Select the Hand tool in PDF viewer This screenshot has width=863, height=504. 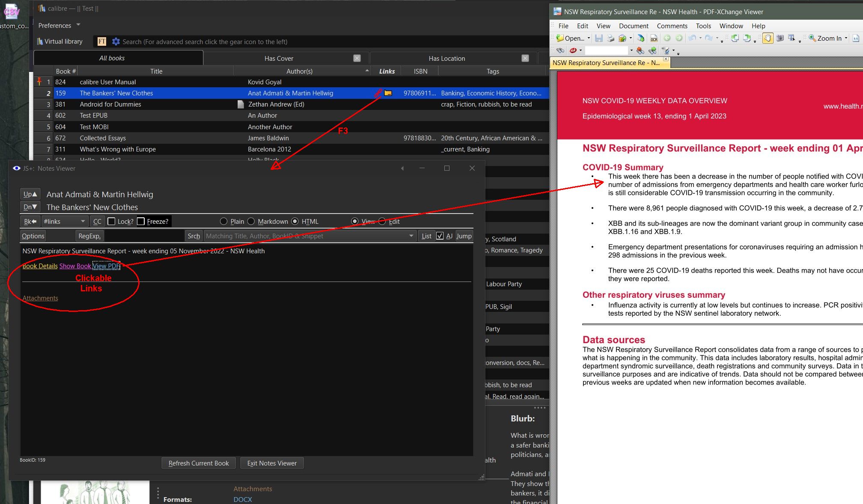tap(768, 38)
